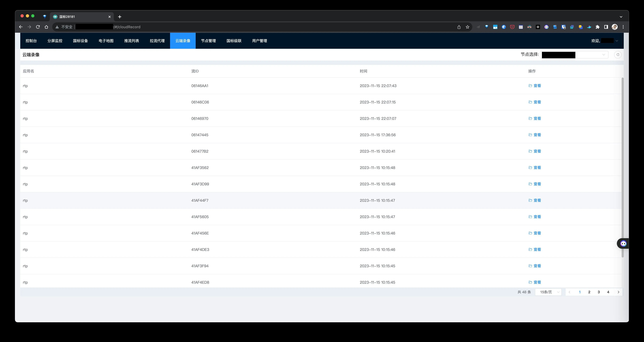The image size is (644, 342).
Task: Go to browser home page icon
Action: point(46,27)
